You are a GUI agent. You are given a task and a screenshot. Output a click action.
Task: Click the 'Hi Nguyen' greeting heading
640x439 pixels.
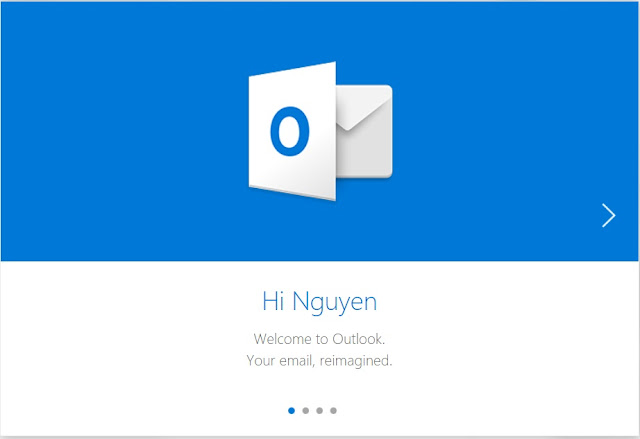click(x=320, y=302)
